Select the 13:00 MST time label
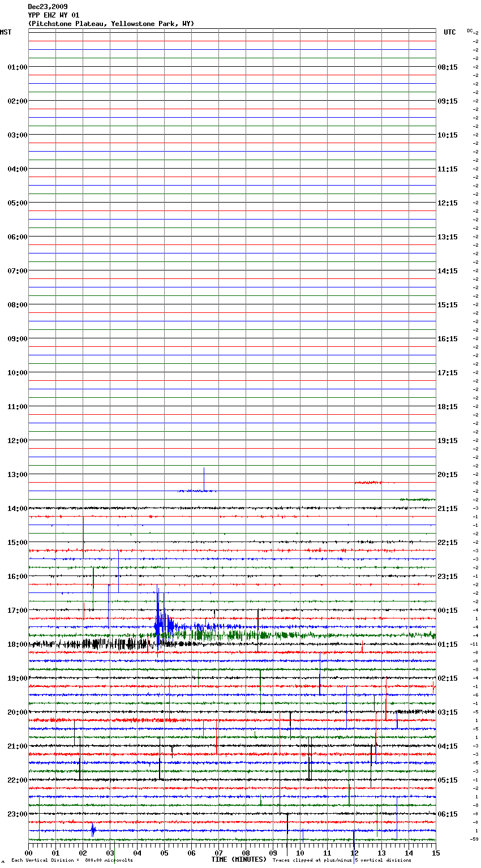 (18, 475)
